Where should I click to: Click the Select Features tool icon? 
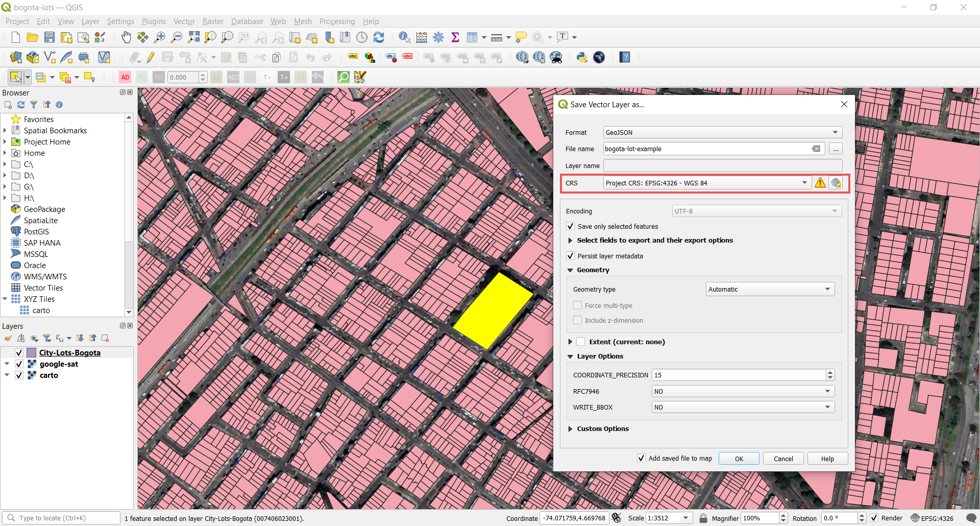tap(16, 77)
